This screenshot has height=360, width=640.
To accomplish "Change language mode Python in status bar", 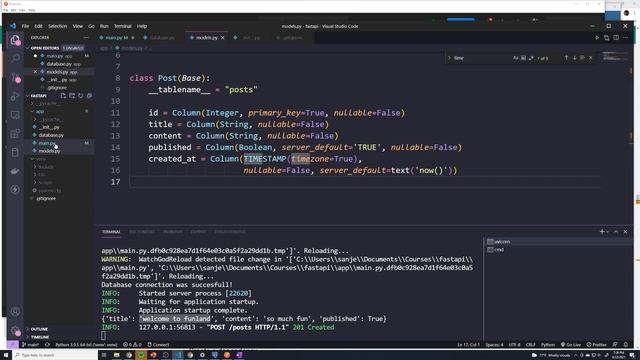I will tap(548, 344).
